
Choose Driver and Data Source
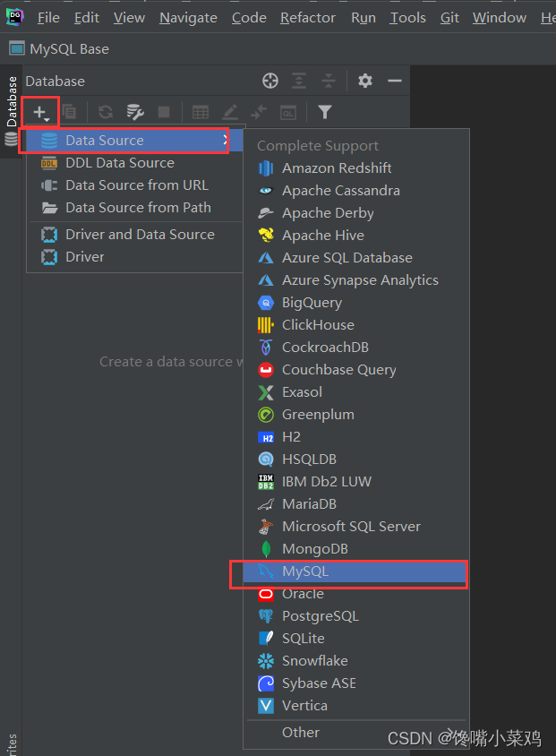(134, 235)
